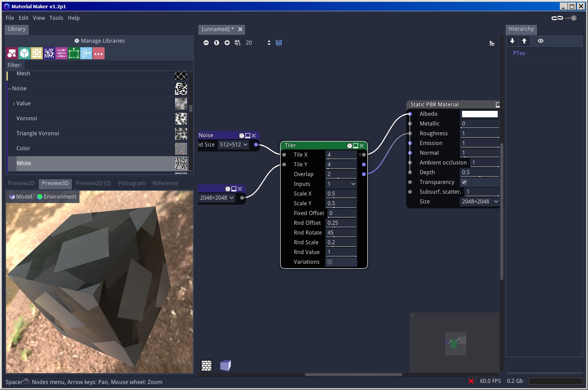Viewport: 588px width, 390px height.
Task: Enable the Variations checkbox in Tiler
Action: pos(330,262)
